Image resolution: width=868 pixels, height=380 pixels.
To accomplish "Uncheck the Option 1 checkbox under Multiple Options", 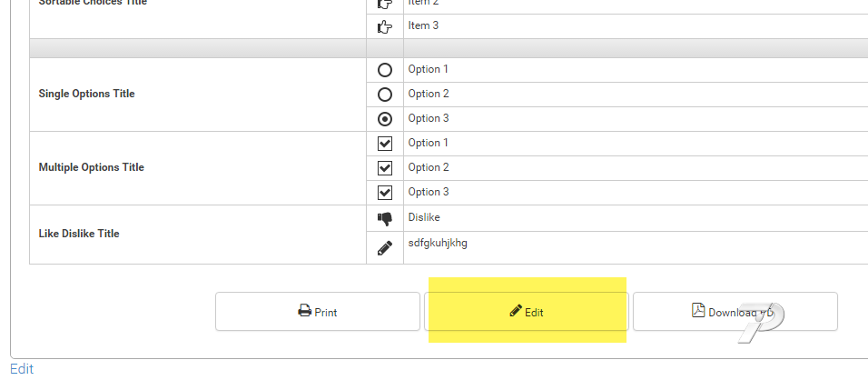I will click(x=385, y=144).
